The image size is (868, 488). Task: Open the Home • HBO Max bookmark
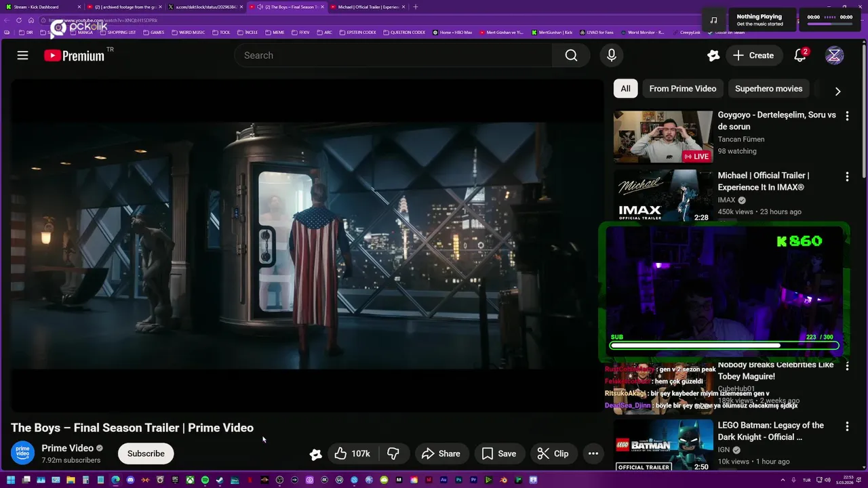pos(452,32)
